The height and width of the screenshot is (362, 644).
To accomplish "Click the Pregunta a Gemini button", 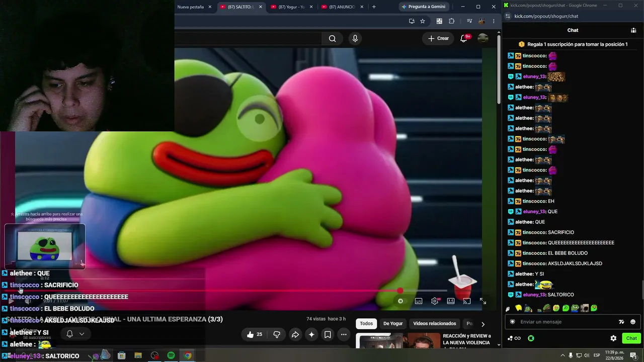I will pos(424,7).
